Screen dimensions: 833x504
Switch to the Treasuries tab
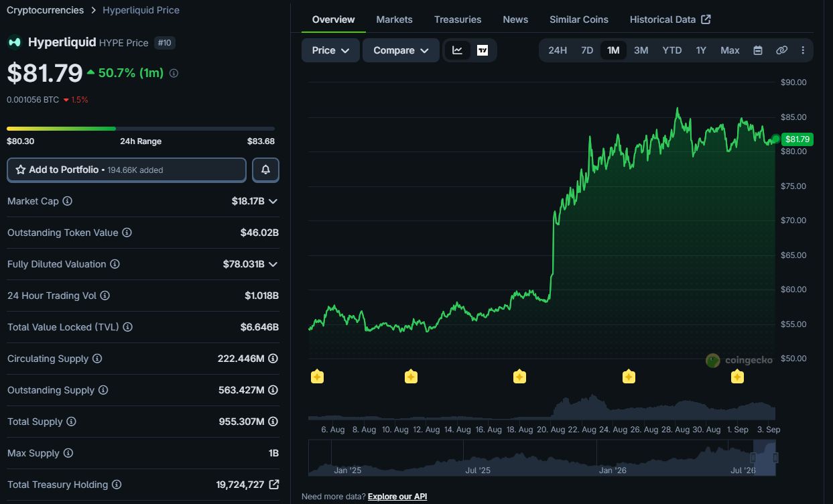[x=458, y=19]
